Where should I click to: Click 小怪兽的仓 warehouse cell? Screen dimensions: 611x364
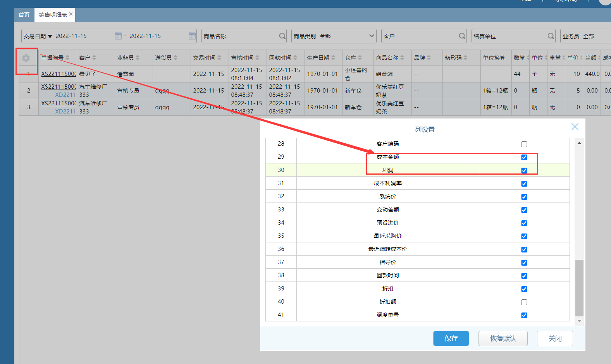point(358,74)
